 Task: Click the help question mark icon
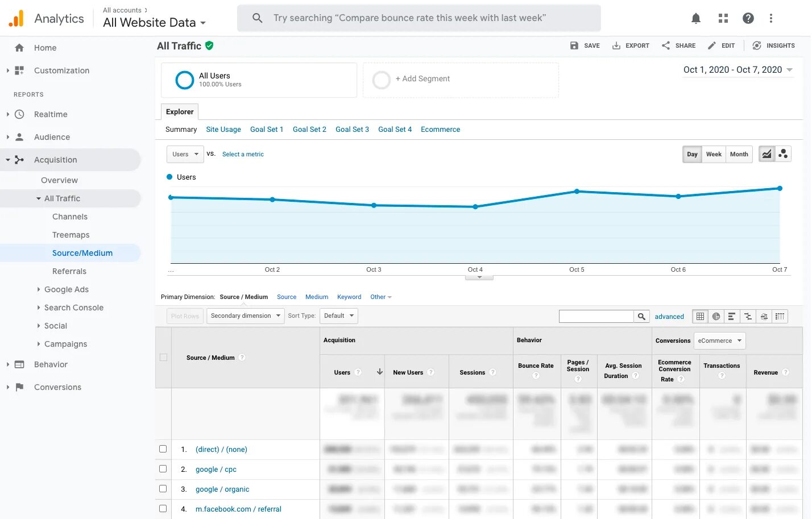(x=748, y=18)
